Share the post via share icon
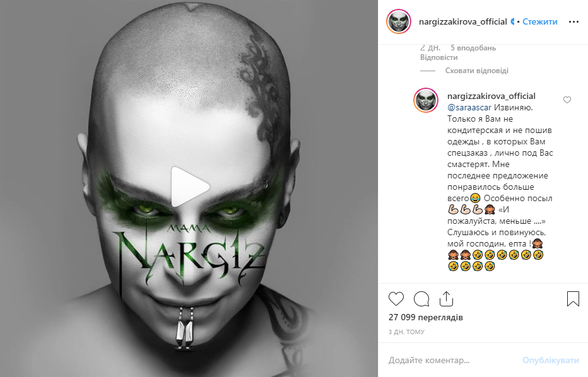The width and height of the screenshot is (588, 377). click(x=446, y=299)
